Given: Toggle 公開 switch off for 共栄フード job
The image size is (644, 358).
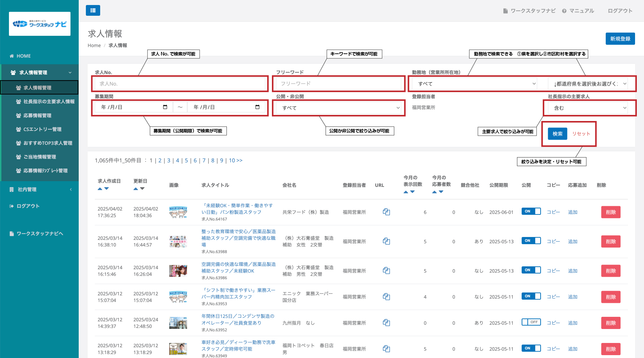Looking at the screenshot, I should pyautogui.click(x=531, y=211).
